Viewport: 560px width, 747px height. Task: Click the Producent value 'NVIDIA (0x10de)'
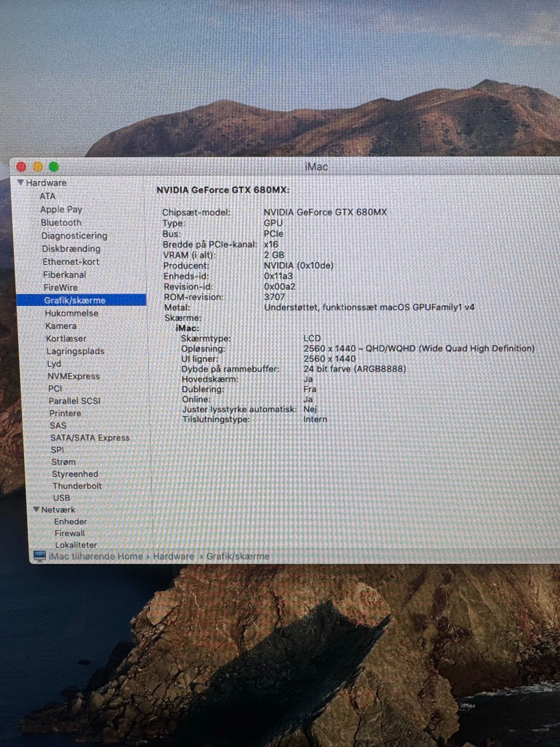click(299, 266)
